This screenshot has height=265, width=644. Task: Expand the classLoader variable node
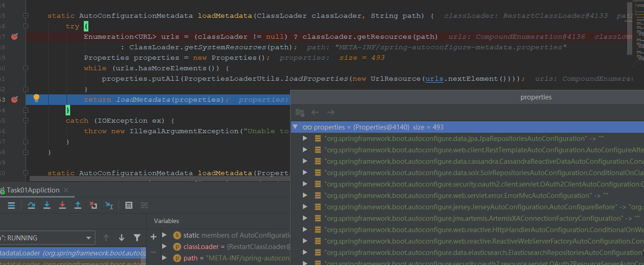pos(164,247)
